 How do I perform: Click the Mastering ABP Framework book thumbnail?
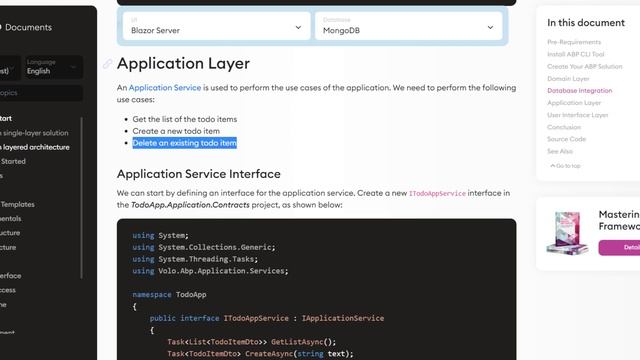(567, 233)
